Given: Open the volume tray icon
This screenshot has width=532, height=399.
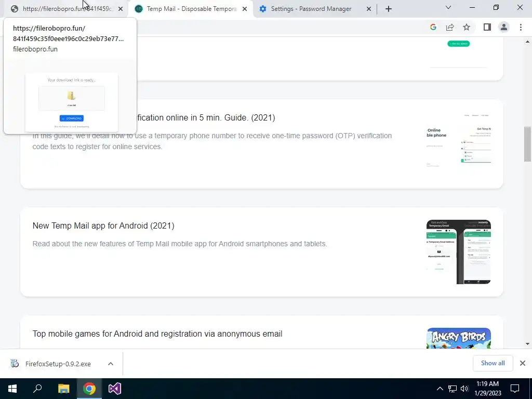Looking at the screenshot, I should [x=464, y=389].
